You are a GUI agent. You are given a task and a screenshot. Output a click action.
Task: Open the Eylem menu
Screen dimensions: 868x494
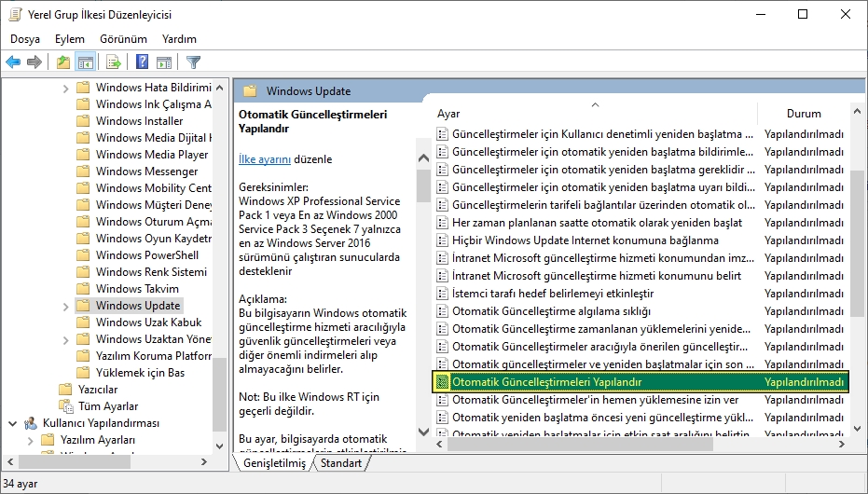[70, 39]
